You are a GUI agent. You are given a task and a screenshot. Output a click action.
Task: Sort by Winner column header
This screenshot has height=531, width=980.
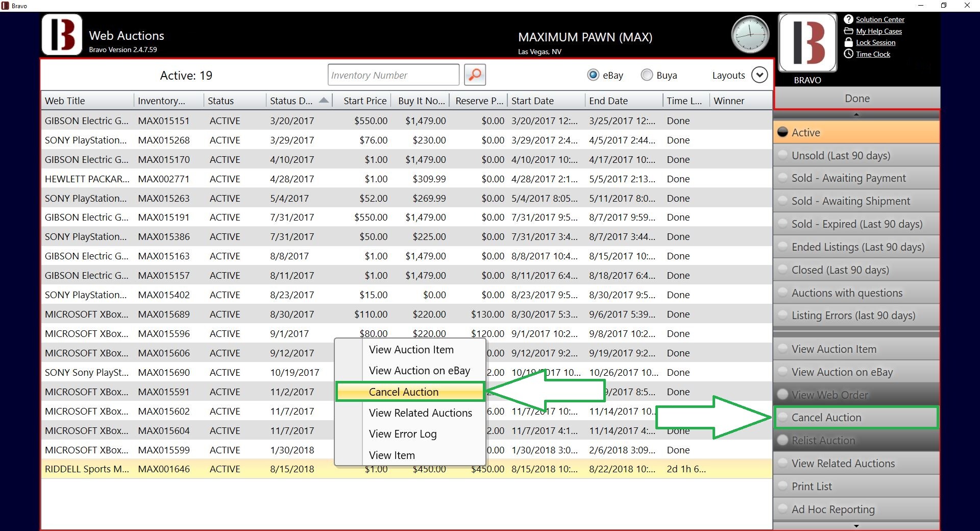click(741, 101)
